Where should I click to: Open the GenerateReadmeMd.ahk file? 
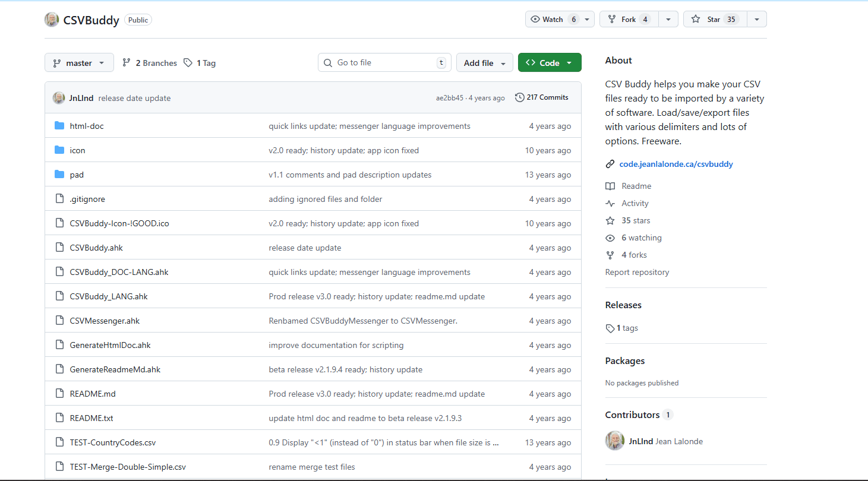tap(115, 369)
